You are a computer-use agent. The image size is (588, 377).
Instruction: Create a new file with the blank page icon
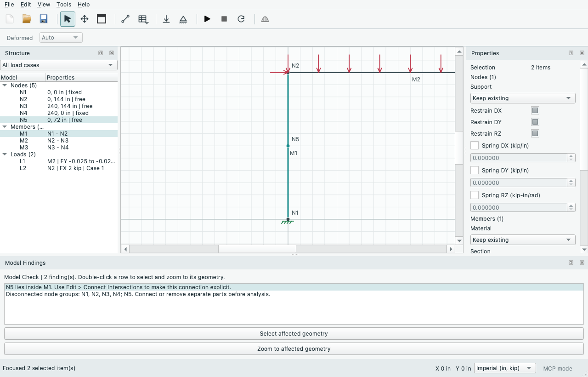(10, 19)
